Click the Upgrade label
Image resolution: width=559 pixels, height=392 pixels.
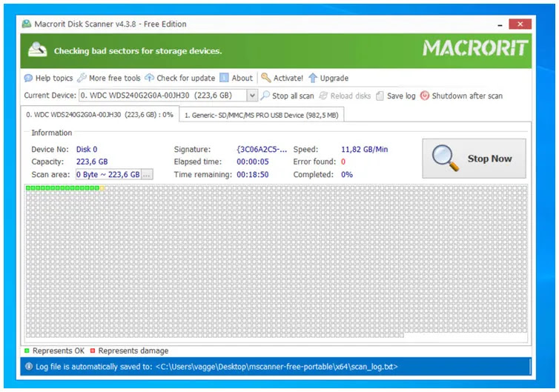tap(334, 78)
